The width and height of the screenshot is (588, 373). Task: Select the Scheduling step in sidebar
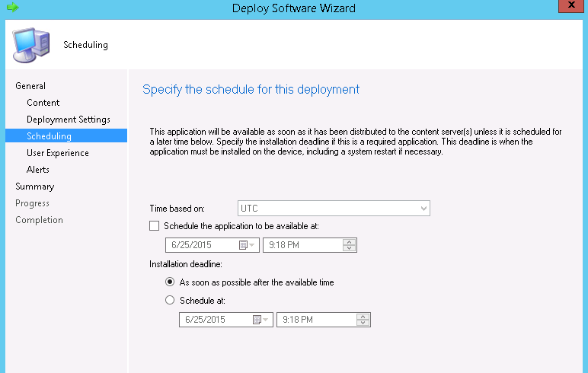[49, 136]
